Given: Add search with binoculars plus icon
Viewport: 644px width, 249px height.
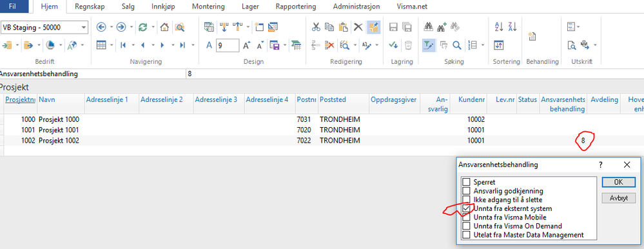Looking at the screenshot, I should click(442, 27).
